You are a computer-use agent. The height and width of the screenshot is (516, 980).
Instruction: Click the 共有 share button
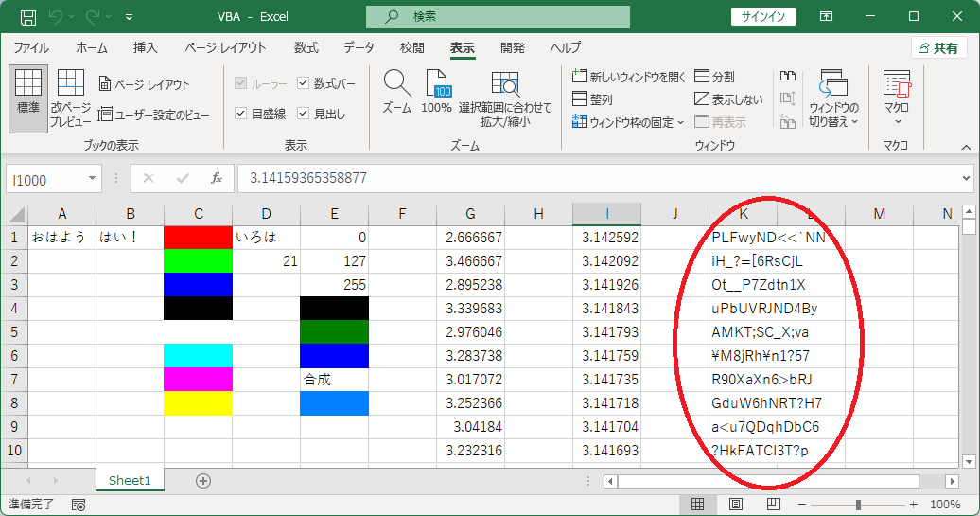[938, 48]
